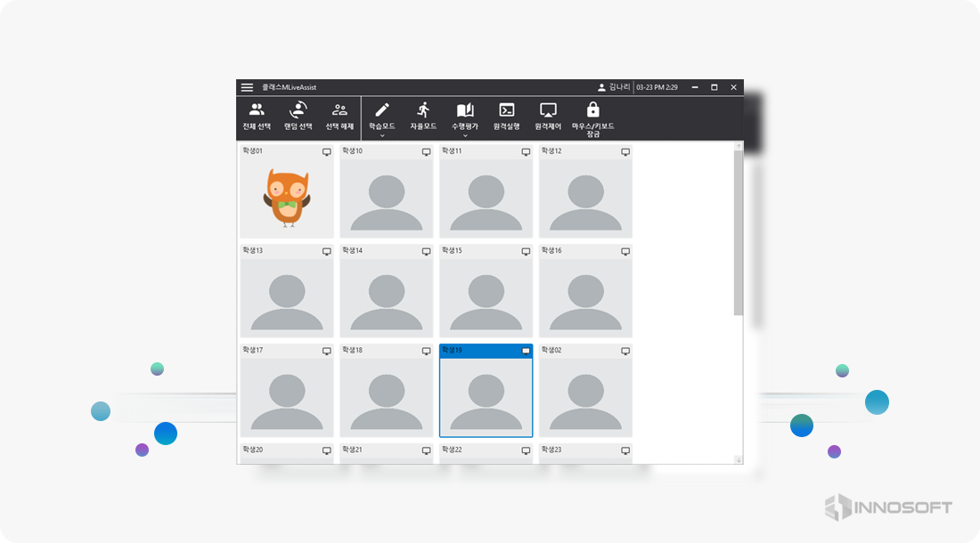The image size is (980, 543).
Task: Click the 선택 해제 (deselect) icon
Action: (339, 110)
